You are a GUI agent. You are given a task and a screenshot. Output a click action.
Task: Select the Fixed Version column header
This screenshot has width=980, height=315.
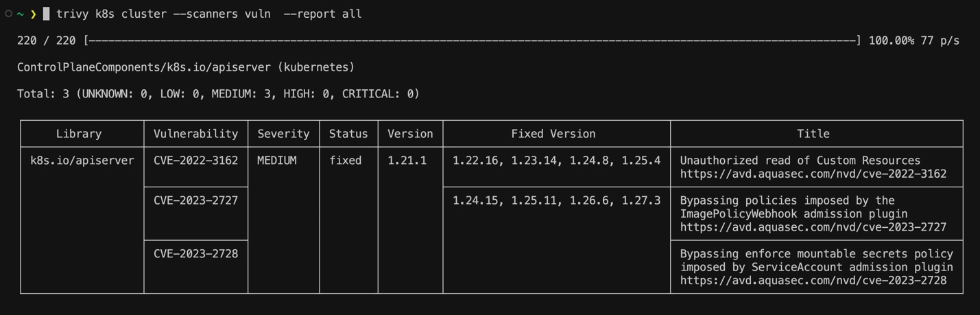tap(553, 134)
